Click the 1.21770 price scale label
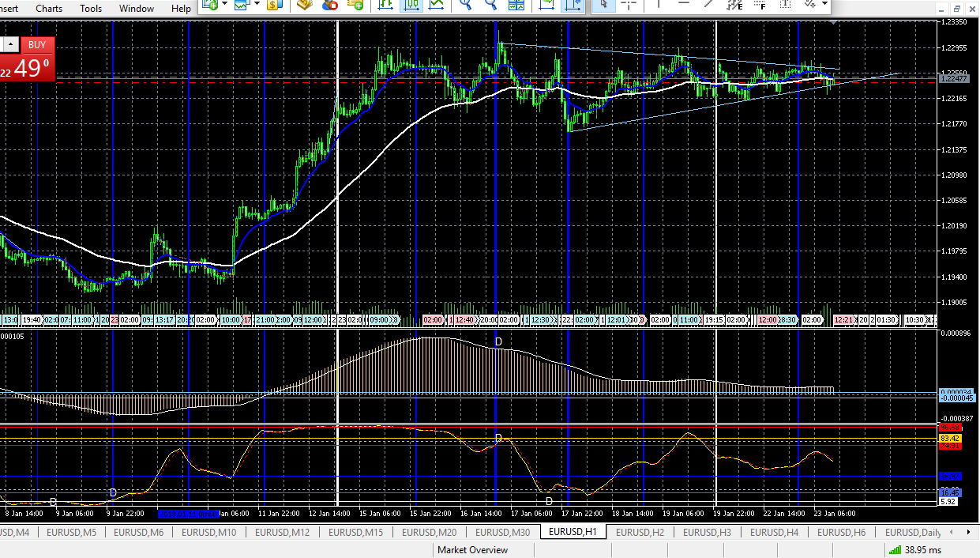 point(955,124)
